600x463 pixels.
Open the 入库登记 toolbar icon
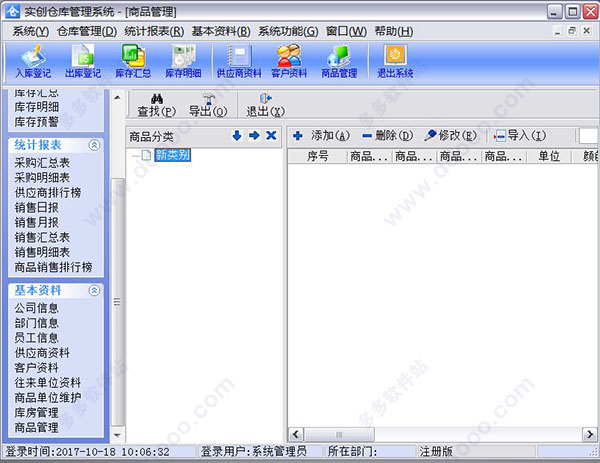coord(33,61)
